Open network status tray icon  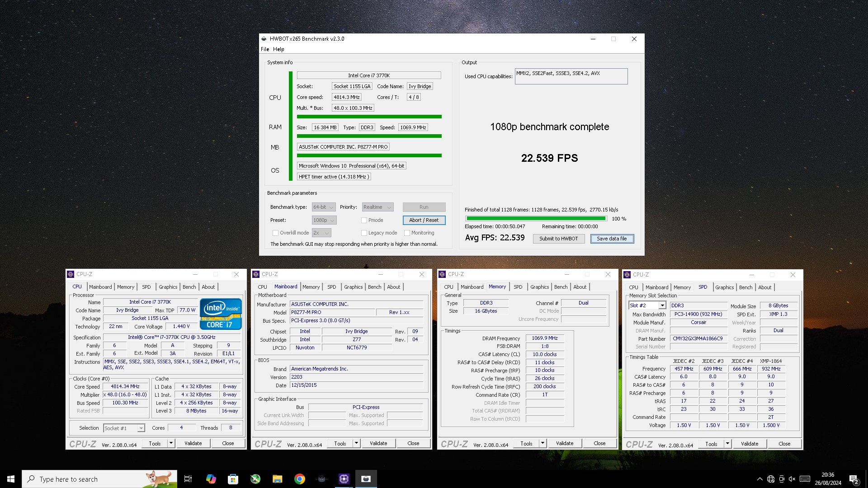click(771, 479)
